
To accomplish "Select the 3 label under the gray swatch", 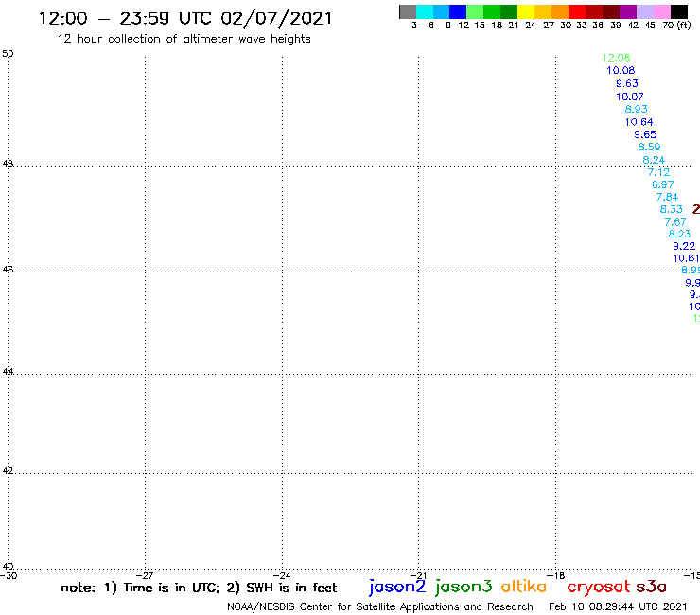I will click(x=414, y=26).
